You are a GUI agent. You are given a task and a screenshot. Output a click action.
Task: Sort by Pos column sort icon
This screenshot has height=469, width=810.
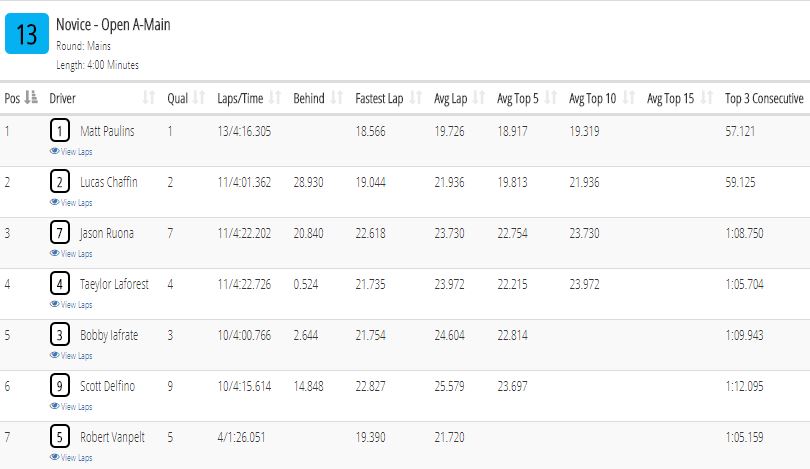[x=32, y=97]
